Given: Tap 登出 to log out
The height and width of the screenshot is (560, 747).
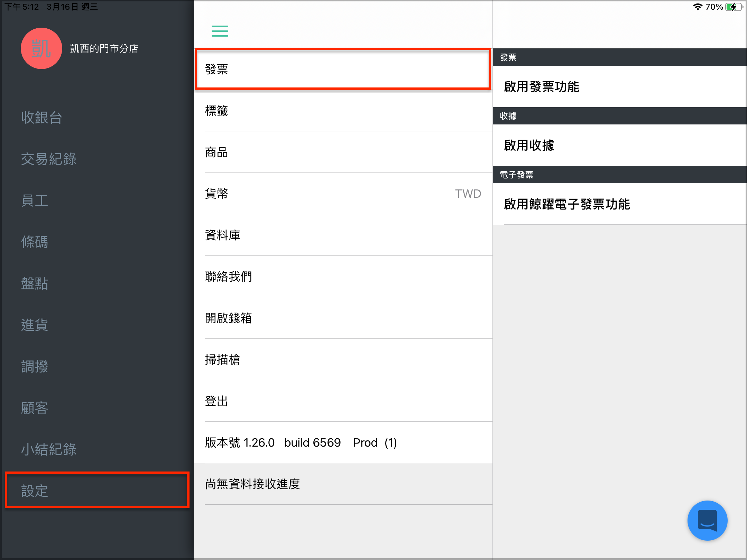Looking at the screenshot, I should 343,401.
